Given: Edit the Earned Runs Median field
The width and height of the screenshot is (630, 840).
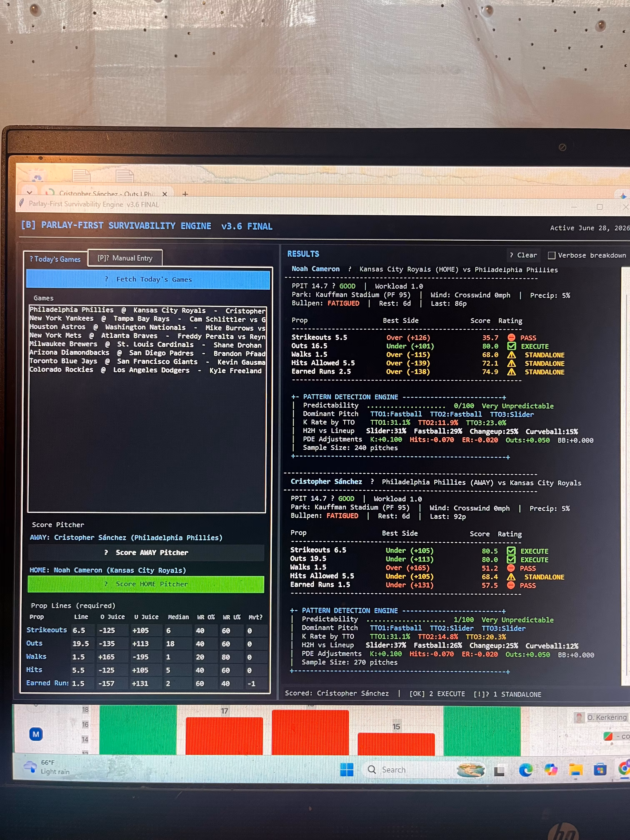Looking at the screenshot, I should [178, 684].
